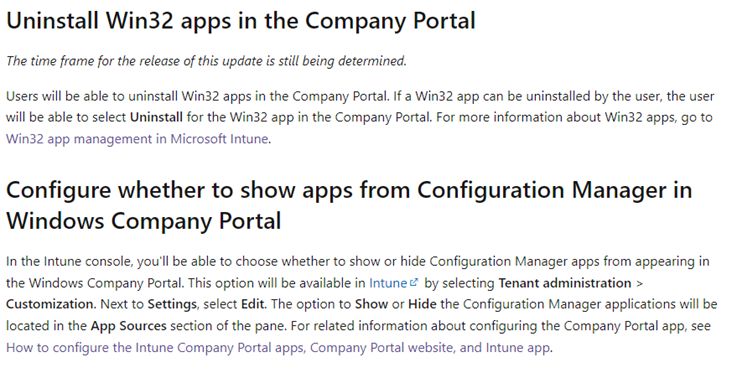Click the bold Edit word
Screen dimensions: 737x378
pyautogui.click(x=253, y=304)
